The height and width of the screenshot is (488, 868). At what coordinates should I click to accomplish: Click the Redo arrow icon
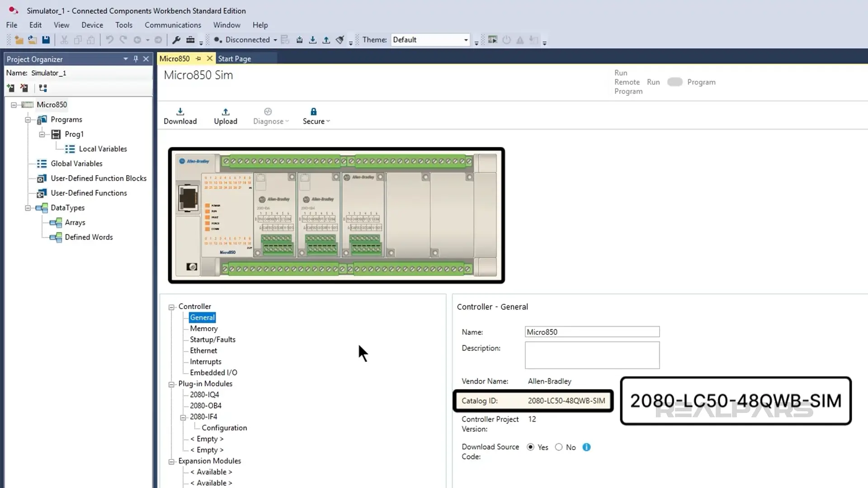click(123, 40)
